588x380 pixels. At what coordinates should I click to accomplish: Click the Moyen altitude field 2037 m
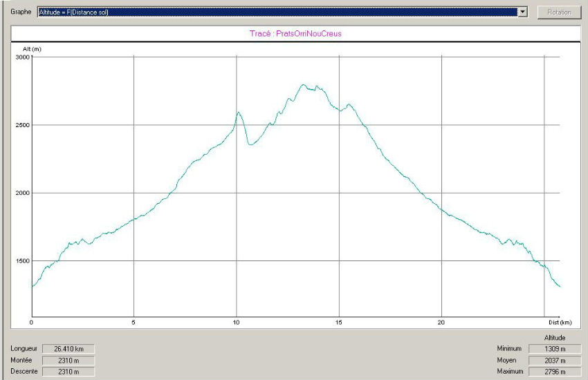(x=553, y=360)
